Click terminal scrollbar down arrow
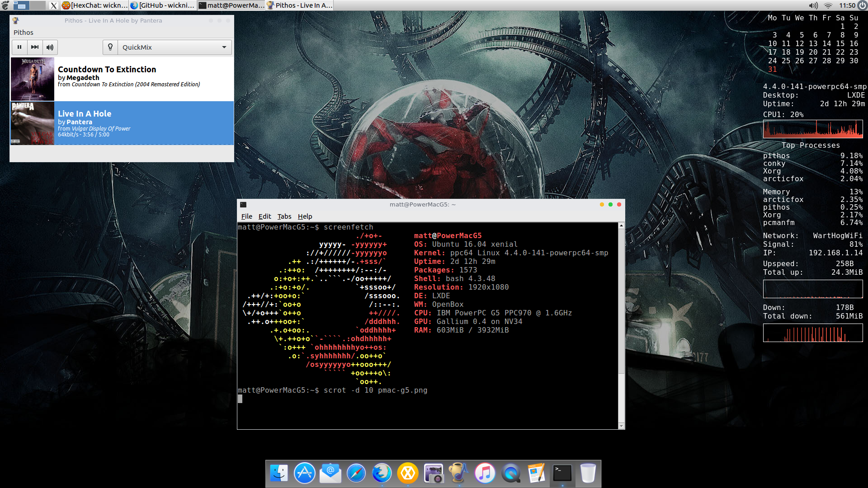Screen dimensions: 868x488 tap(621, 426)
